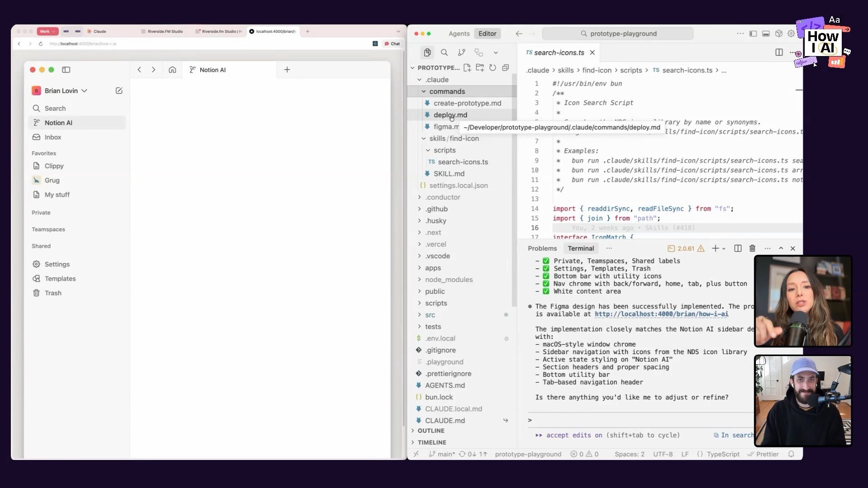Open Templates in the Notion sidebar
Screen dimensions: 868x488
coord(77,279)
